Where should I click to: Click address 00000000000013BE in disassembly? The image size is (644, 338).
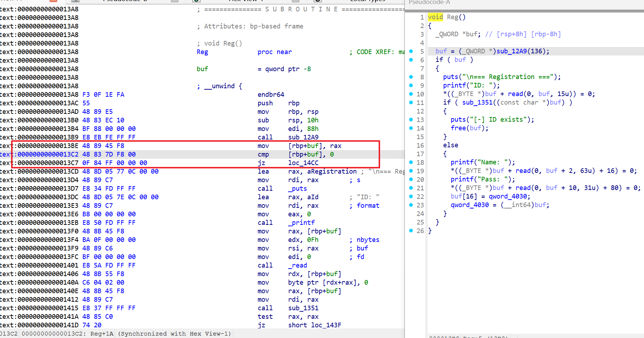point(48,146)
